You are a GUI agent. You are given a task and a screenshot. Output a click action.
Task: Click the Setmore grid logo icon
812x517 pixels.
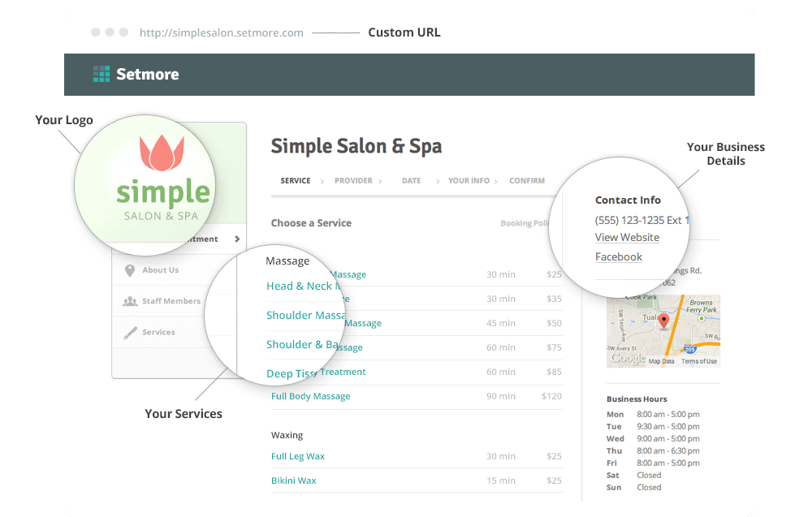point(101,74)
